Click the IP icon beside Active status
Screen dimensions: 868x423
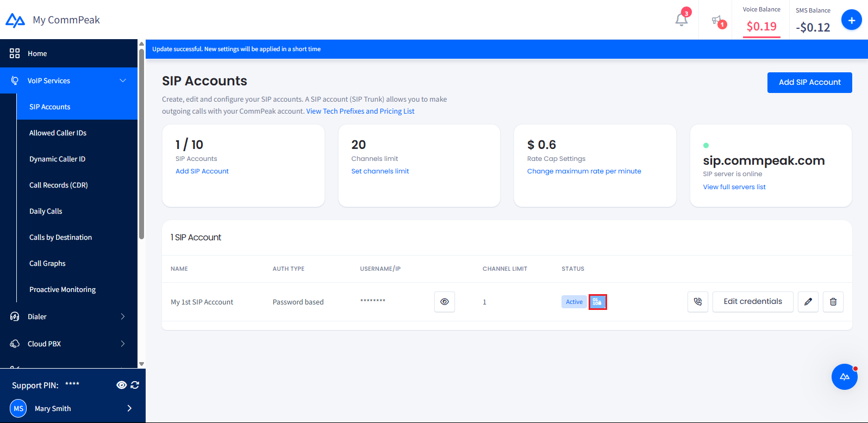click(x=597, y=302)
